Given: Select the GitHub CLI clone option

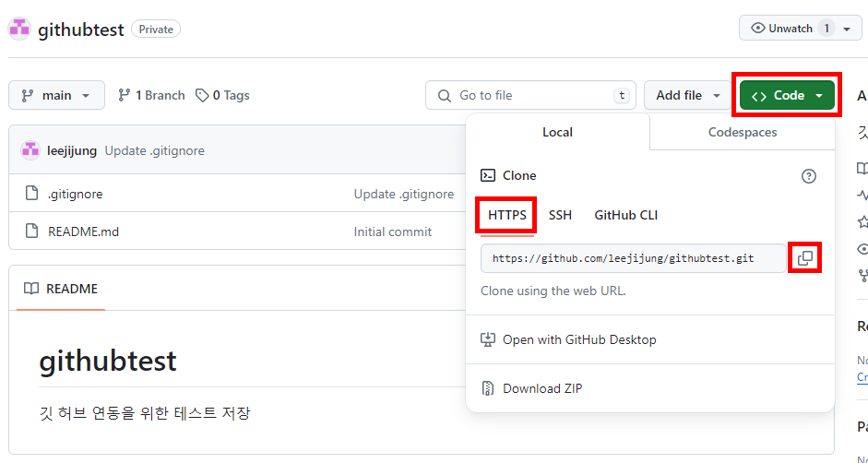Looking at the screenshot, I should point(625,215).
